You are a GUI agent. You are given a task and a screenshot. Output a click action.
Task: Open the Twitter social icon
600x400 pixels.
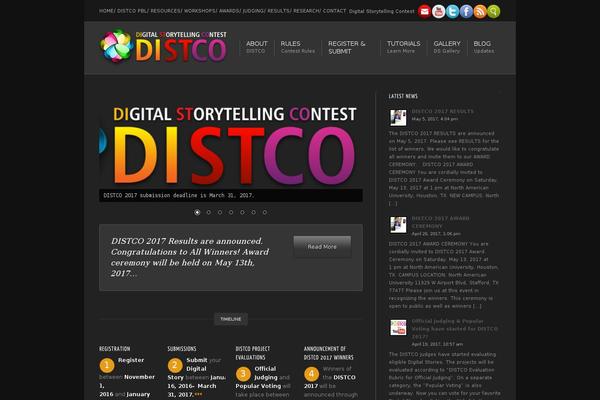pyautogui.click(x=452, y=11)
